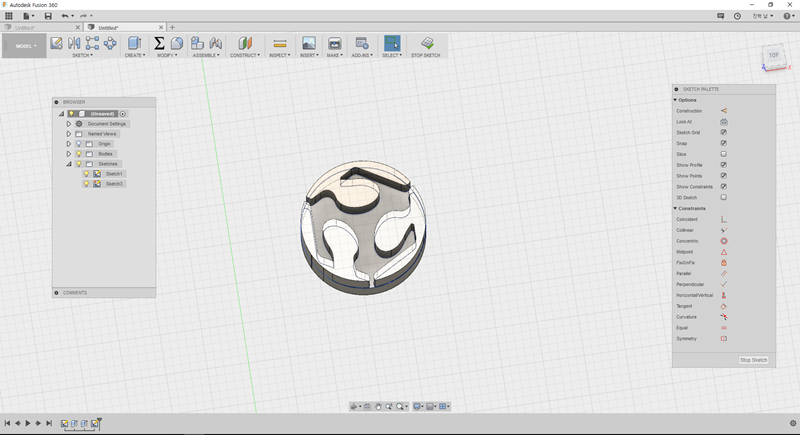Click the Look At icon in navigation bar
The width and height of the screenshot is (800, 435).
[x=367, y=406]
